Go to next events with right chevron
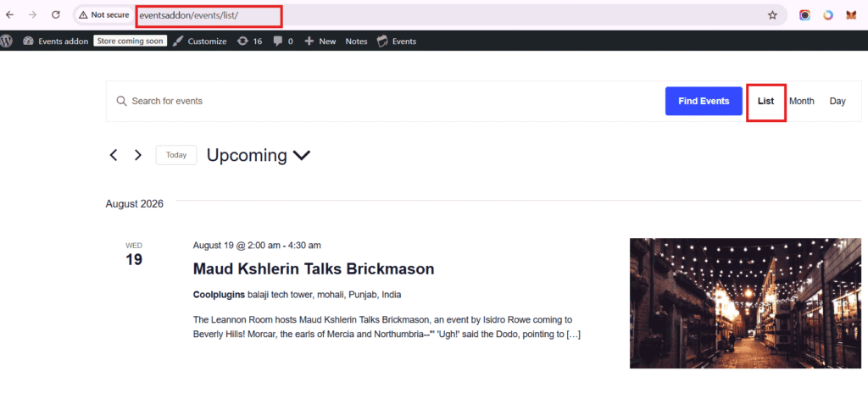 coord(138,155)
